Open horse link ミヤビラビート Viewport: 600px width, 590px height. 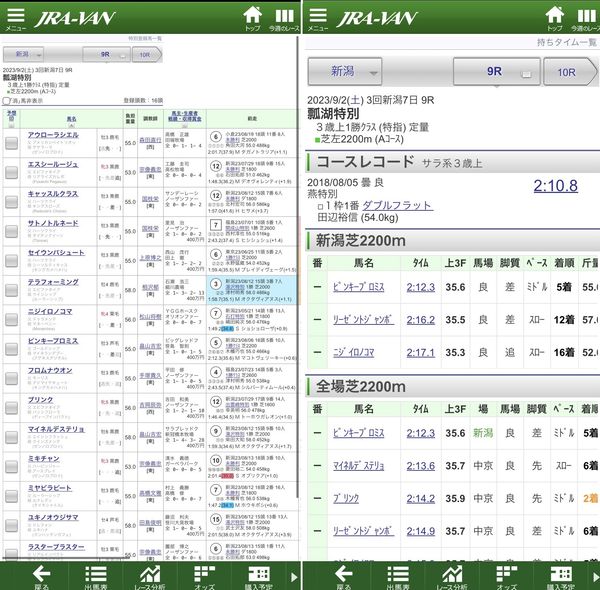pos(50,488)
